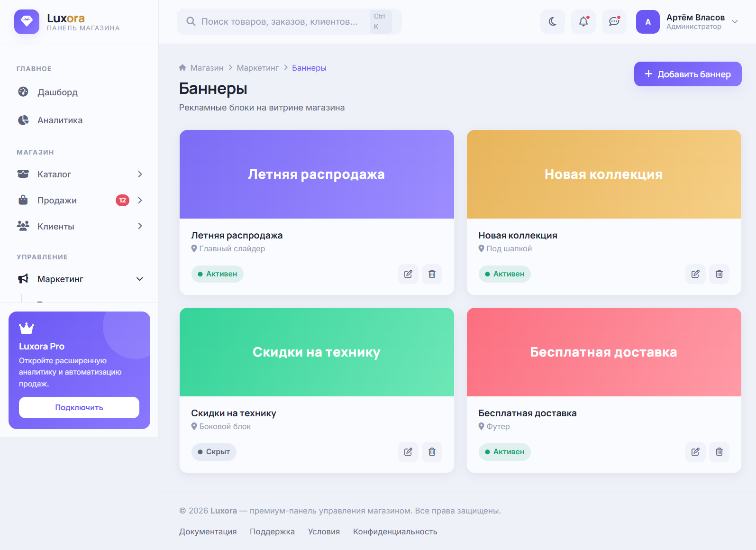Click the red 12 badge on Продажи
The width and height of the screenshot is (756, 550).
tap(122, 200)
